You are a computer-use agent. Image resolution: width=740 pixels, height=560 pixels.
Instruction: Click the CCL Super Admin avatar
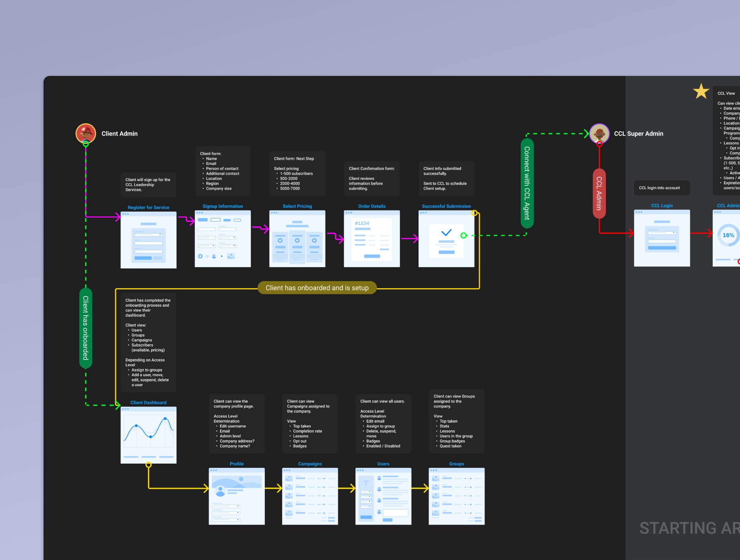click(599, 133)
